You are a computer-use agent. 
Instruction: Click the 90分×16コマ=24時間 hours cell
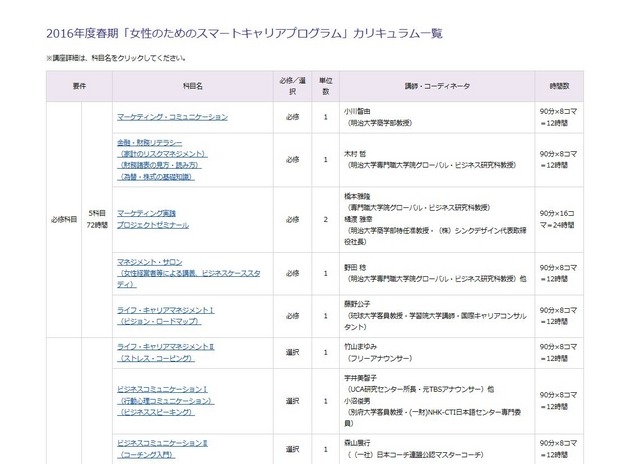[x=558, y=219]
